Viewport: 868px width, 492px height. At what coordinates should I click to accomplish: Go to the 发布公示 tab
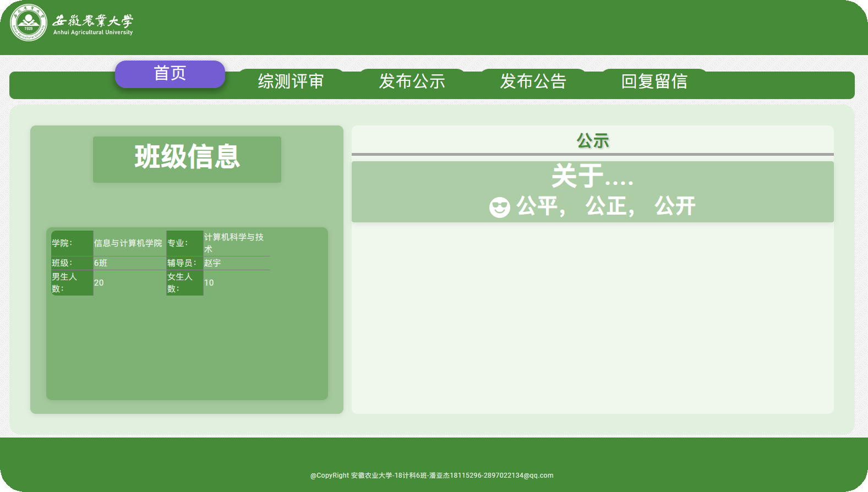[x=412, y=81]
